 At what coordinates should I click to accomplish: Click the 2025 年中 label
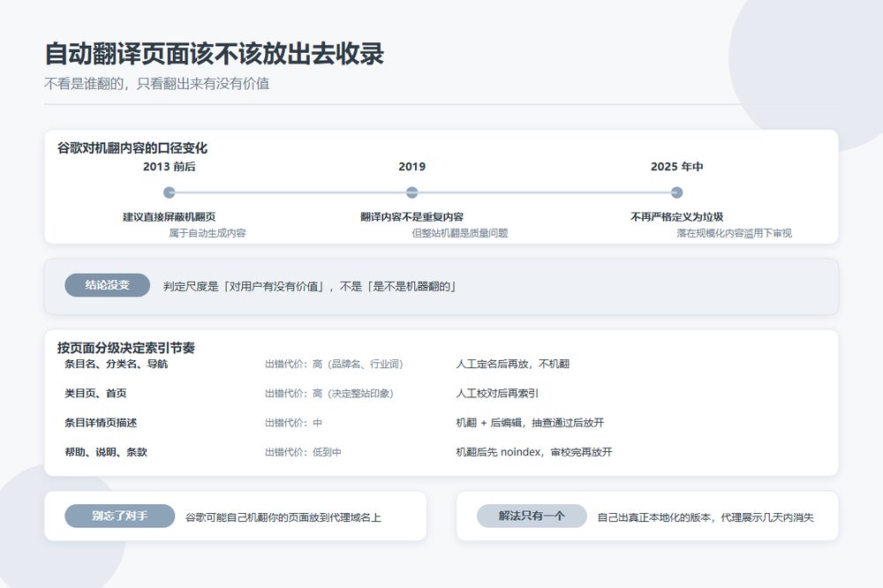click(676, 167)
